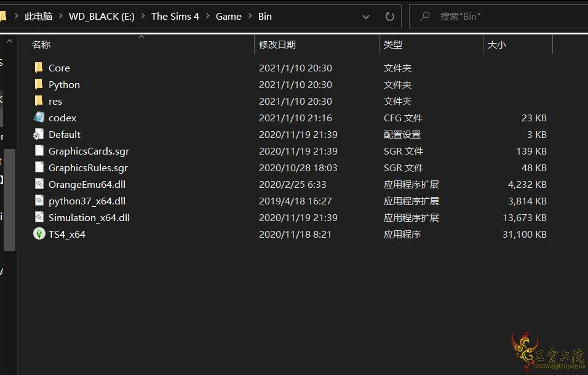Click the refresh button in address bar
The height and width of the screenshot is (375, 588).
[x=389, y=17]
